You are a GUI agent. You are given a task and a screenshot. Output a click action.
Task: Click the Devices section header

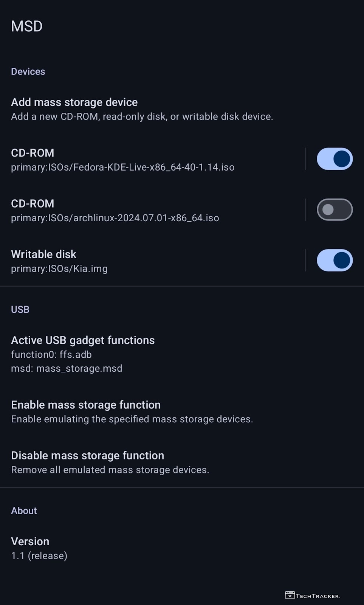[x=28, y=71]
